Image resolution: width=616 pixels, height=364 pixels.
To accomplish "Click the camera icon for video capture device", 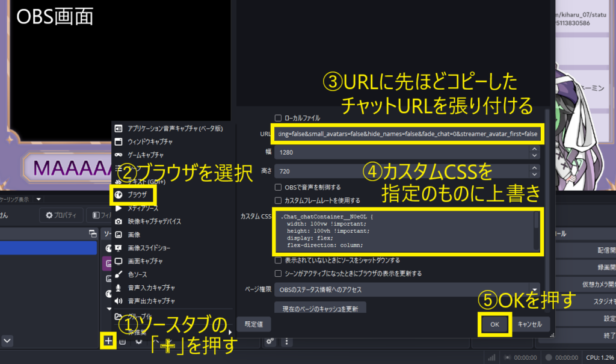I will [119, 221].
